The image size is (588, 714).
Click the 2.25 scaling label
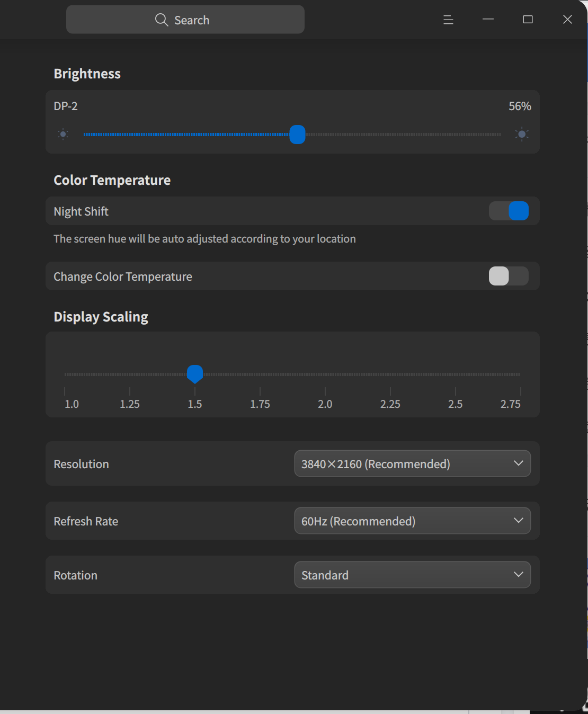click(390, 404)
